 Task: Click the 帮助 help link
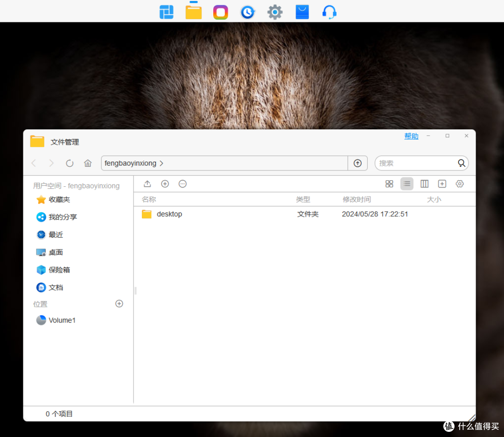click(411, 136)
